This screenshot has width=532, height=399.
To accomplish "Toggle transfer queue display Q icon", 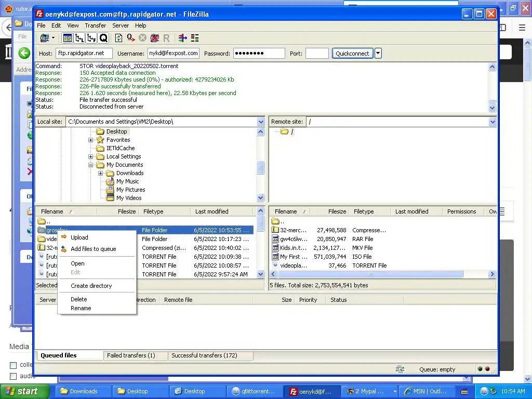I will (103, 38).
